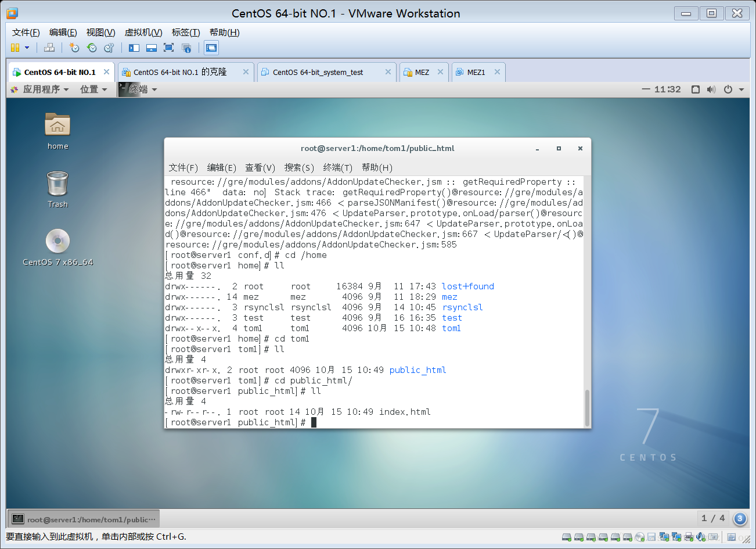Click the rsynclsl directory name in blue
This screenshot has width=756, height=549.
pos(463,307)
